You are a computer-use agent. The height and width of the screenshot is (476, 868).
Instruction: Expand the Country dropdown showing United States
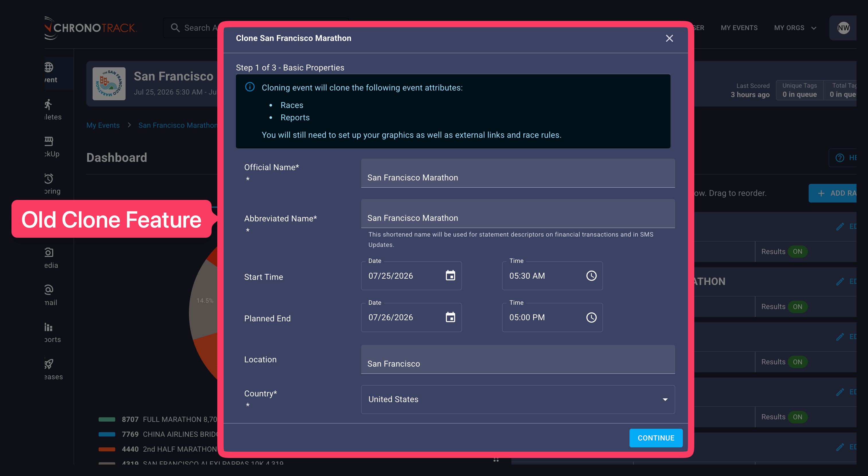point(518,399)
